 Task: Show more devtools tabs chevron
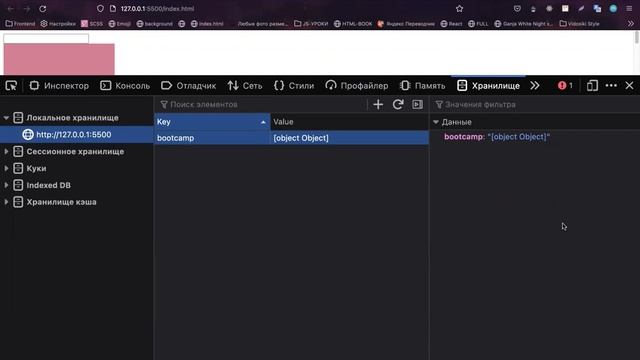pos(535,86)
